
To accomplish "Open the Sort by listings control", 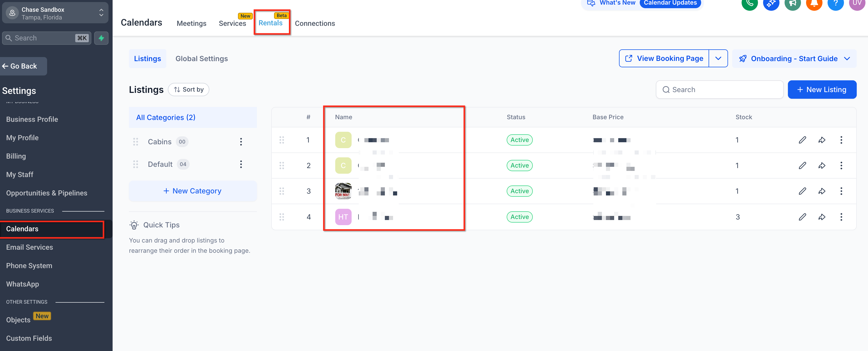I will (x=189, y=90).
